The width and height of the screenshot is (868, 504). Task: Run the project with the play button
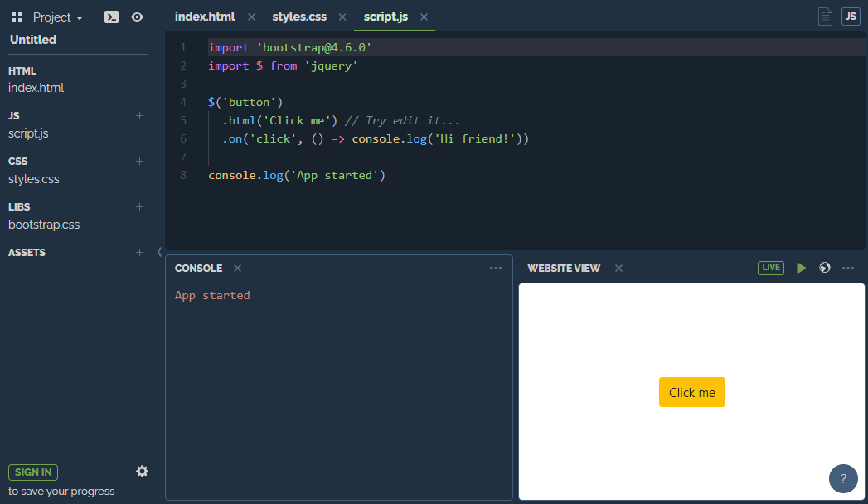point(801,268)
